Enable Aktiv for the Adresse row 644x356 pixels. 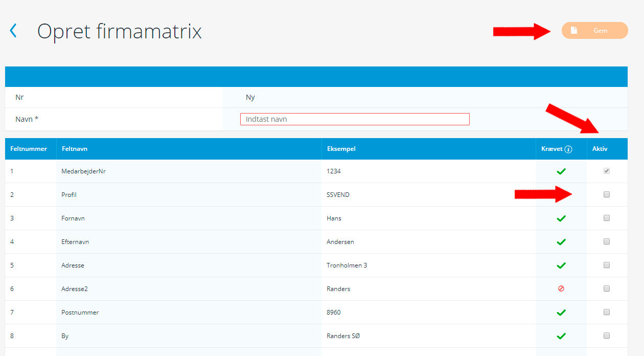[x=607, y=265]
